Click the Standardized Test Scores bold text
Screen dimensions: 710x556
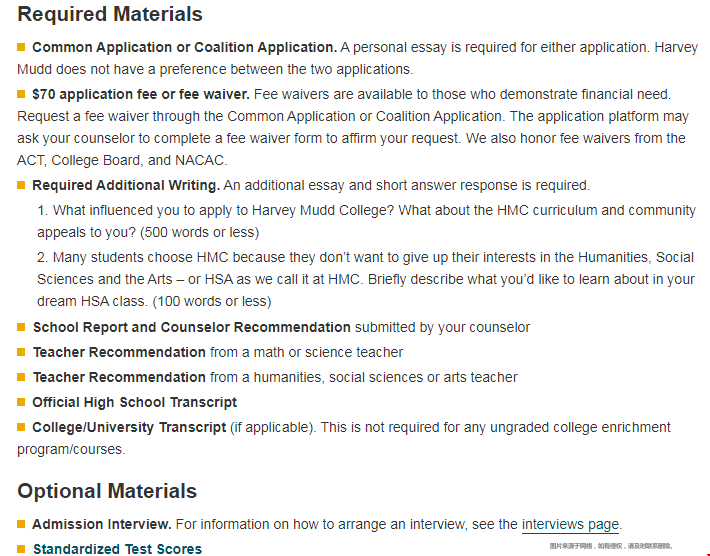(x=117, y=549)
